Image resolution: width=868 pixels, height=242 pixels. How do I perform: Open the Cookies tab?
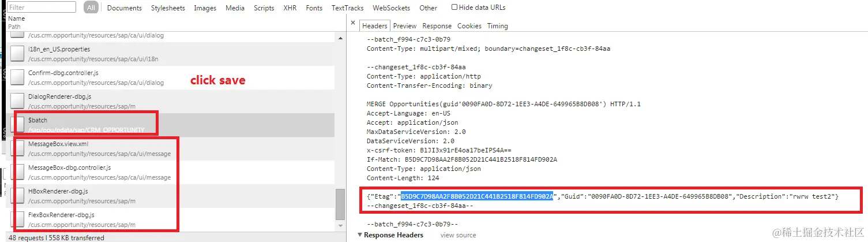(469, 26)
